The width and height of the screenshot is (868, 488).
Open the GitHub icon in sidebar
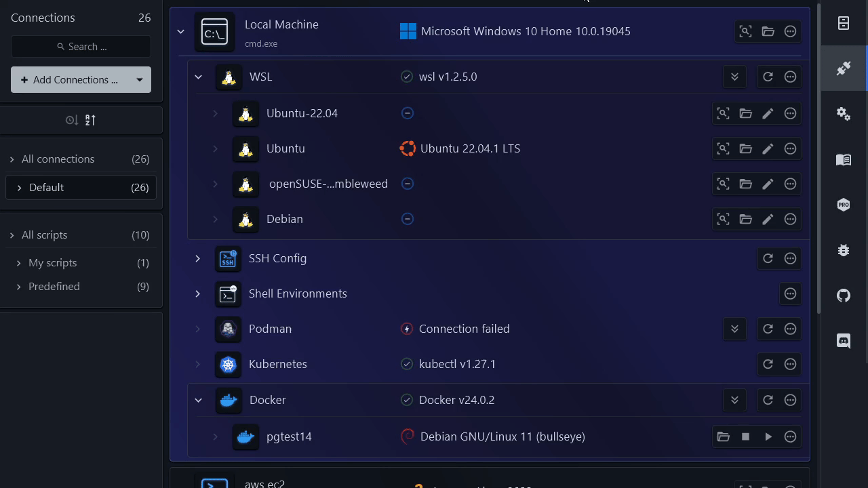coord(844,296)
